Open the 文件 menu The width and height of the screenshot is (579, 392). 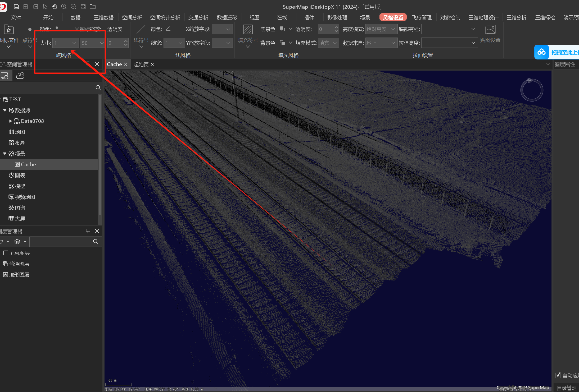pos(16,17)
